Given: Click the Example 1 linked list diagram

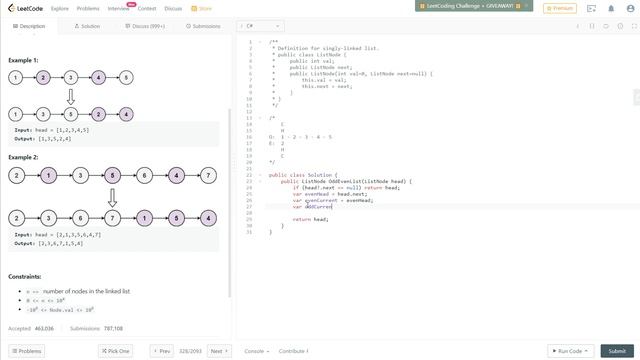Looking at the screenshot, I should 71,96.
